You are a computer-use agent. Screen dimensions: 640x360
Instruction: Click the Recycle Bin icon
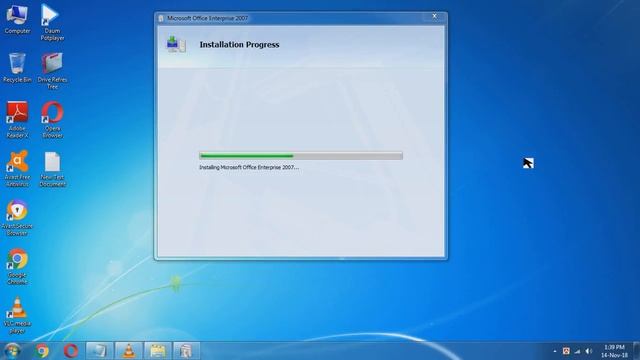[17, 68]
